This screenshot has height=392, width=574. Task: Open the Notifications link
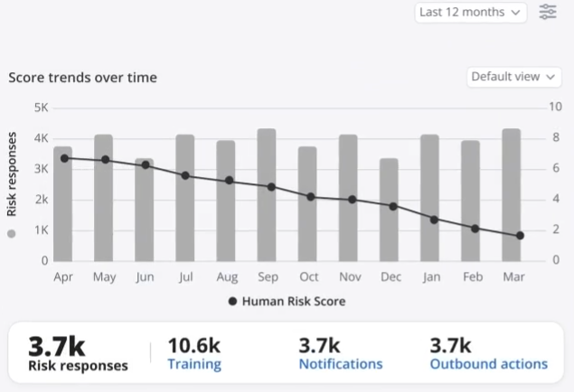pyautogui.click(x=340, y=364)
